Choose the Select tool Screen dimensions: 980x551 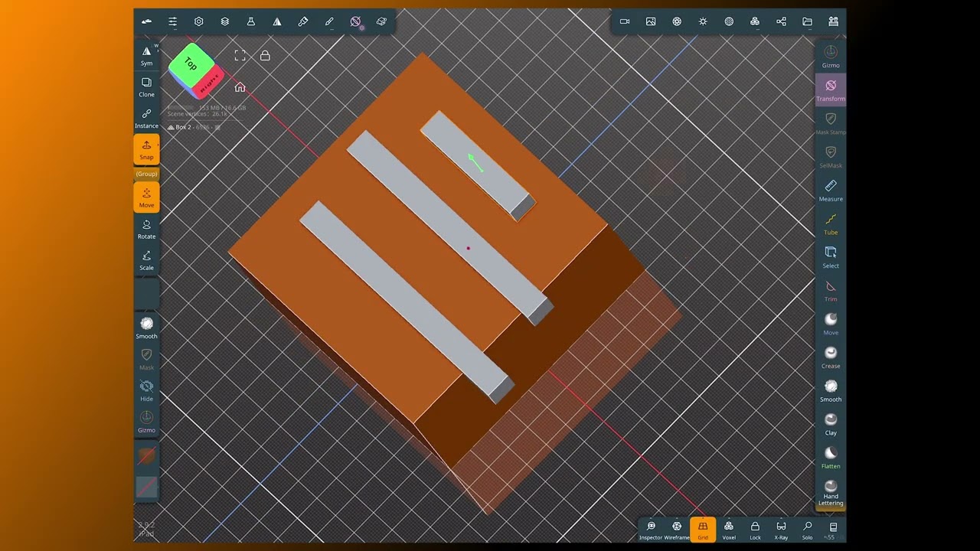click(831, 257)
